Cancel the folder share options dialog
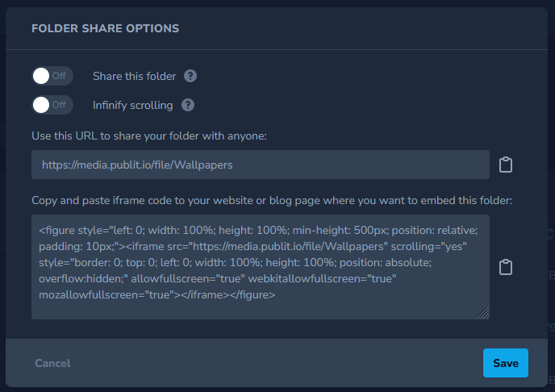This screenshot has width=555, height=392. coord(52,363)
